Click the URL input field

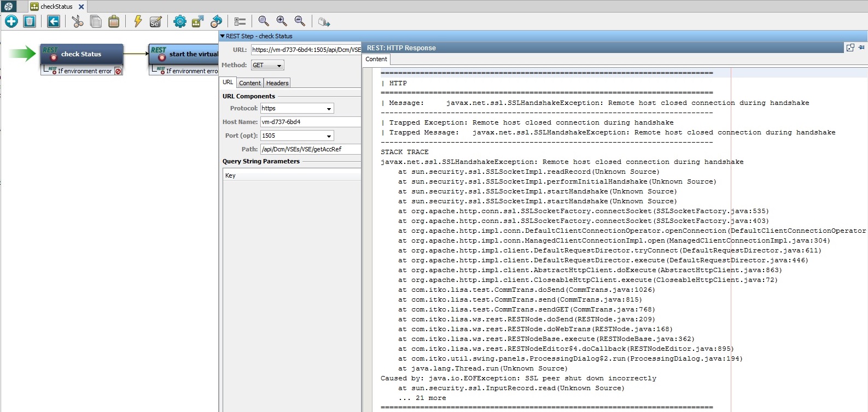click(306, 50)
